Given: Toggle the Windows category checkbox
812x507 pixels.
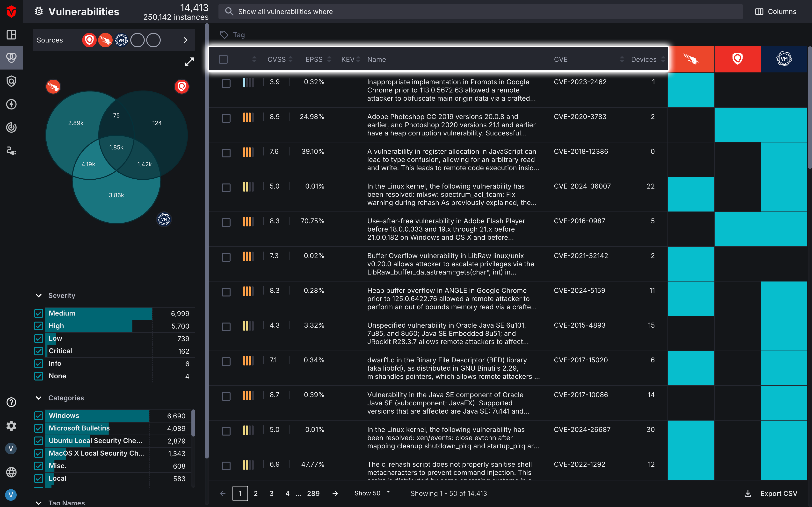Looking at the screenshot, I should pos(39,416).
